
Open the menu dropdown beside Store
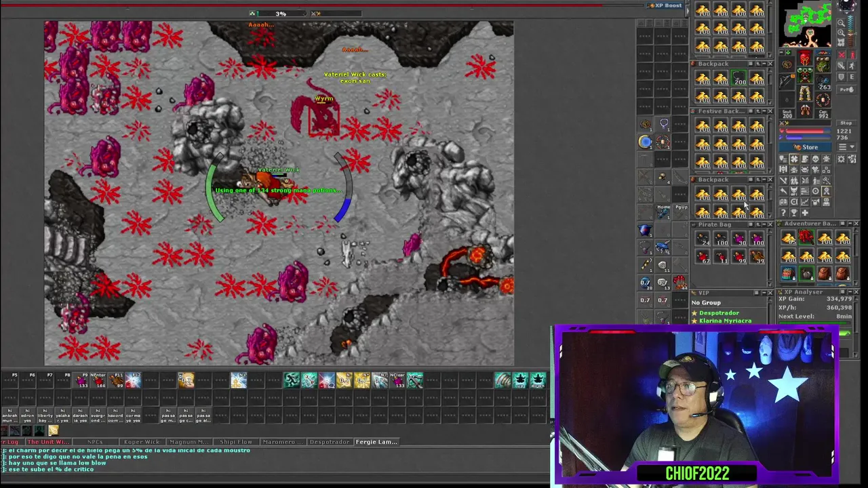click(847, 146)
